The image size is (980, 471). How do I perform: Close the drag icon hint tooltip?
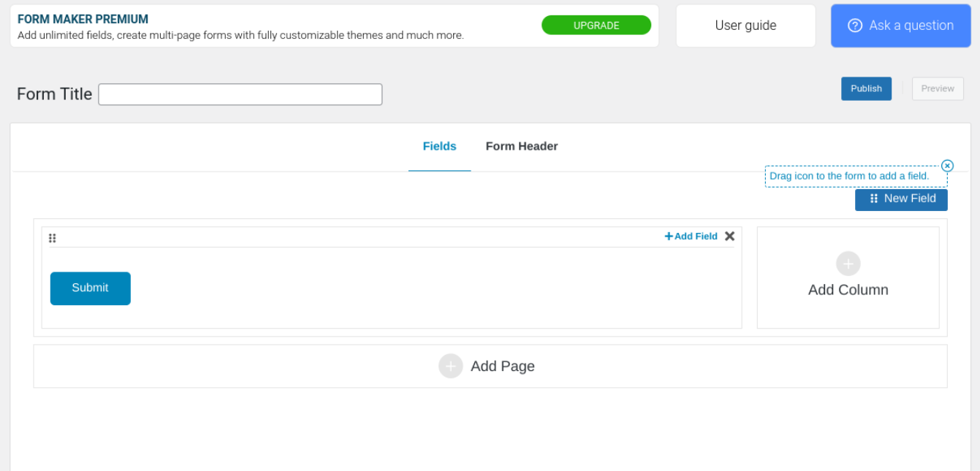pyautogui.click(x=947, y=166)
